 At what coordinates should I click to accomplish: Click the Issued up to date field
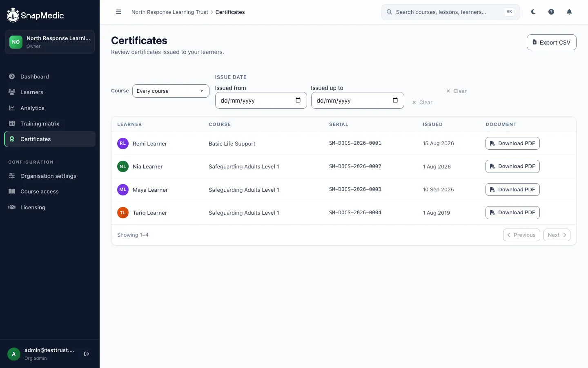[358, 100]
